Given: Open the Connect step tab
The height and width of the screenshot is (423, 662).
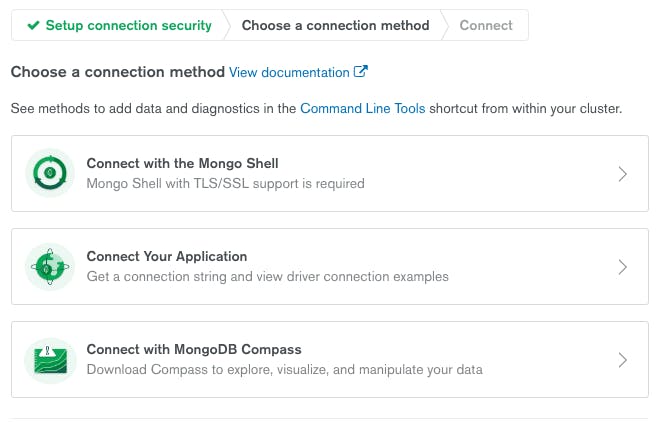Looking at the screenshot, I should (486, 25).
